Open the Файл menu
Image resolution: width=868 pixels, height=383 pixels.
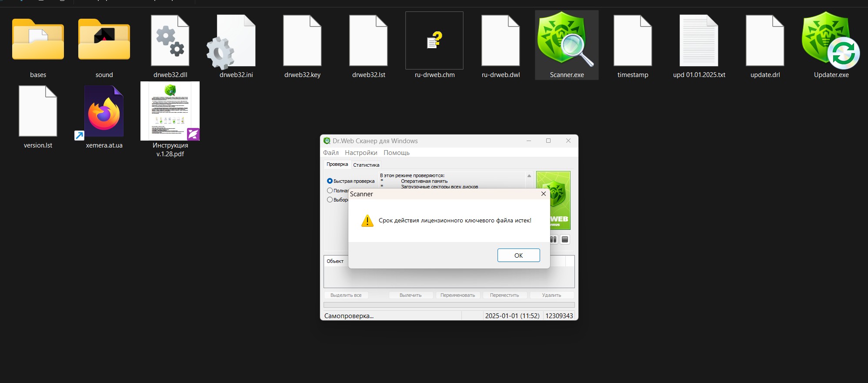coord(331,153)
